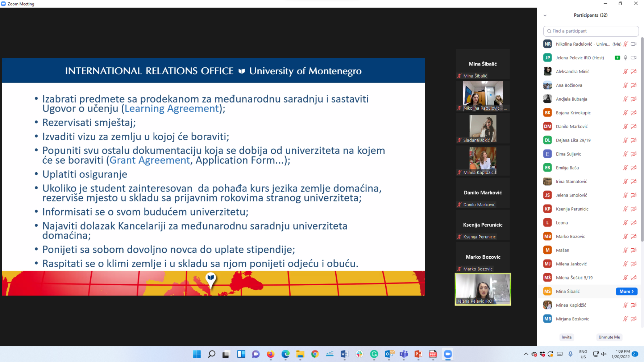
Task: Open the ENG US language switcher
Action: pos(583,354)
